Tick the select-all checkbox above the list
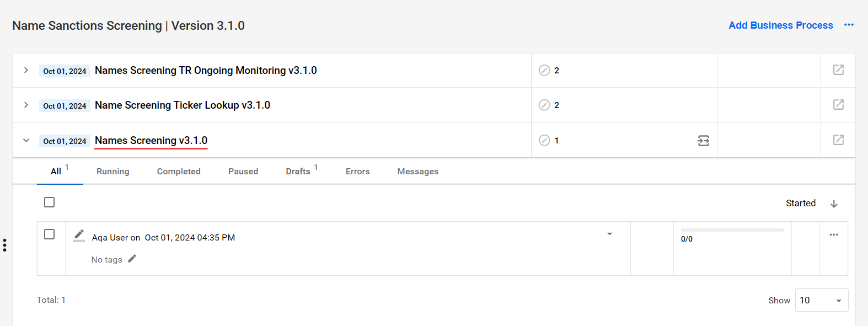 50,202
